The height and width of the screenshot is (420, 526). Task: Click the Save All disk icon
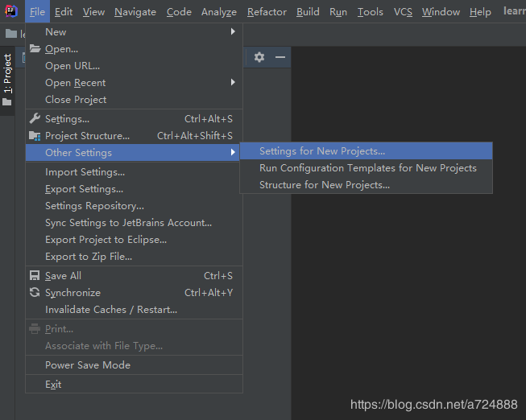pyautogui.click(x=35, y=276)
